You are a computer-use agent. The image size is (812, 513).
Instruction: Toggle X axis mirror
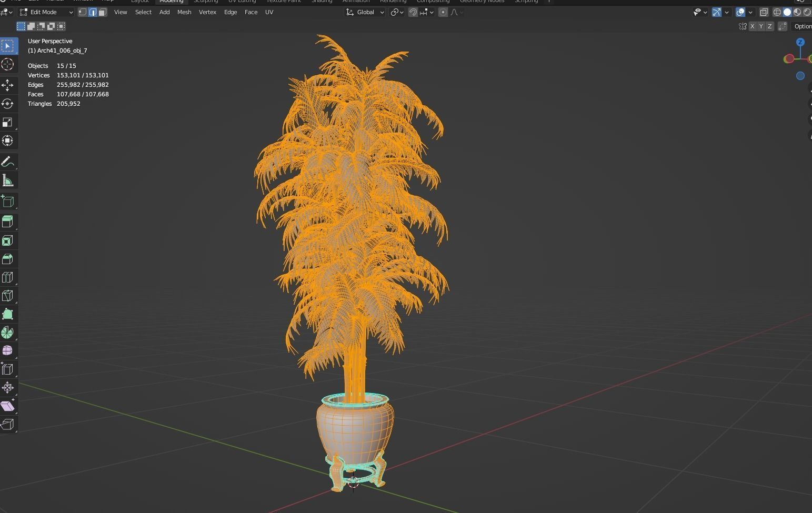[x=753, y=26]
